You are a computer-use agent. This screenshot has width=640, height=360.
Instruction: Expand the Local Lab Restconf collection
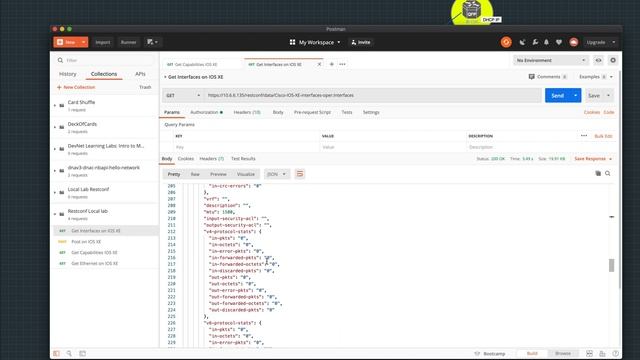(x=55, y=192)
